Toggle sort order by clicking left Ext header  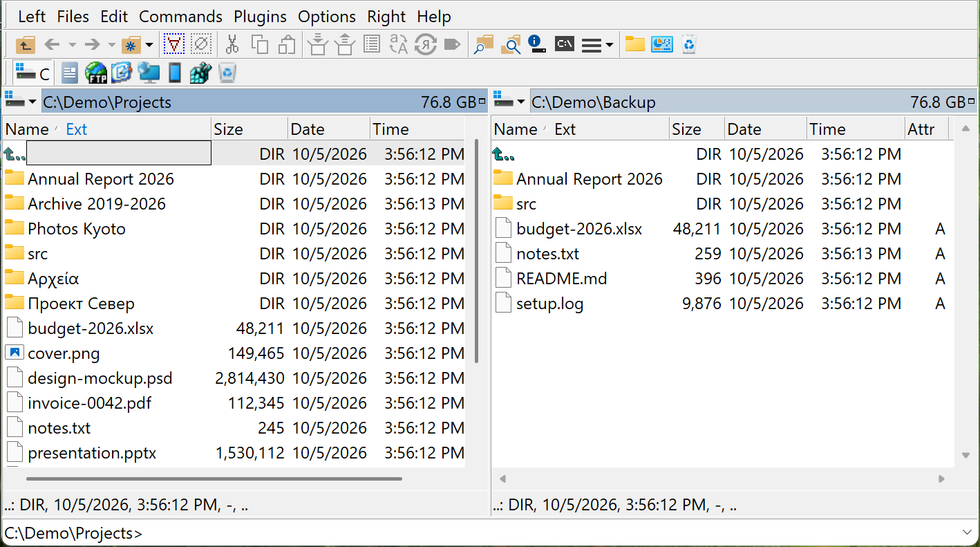[x=77, y=129]
